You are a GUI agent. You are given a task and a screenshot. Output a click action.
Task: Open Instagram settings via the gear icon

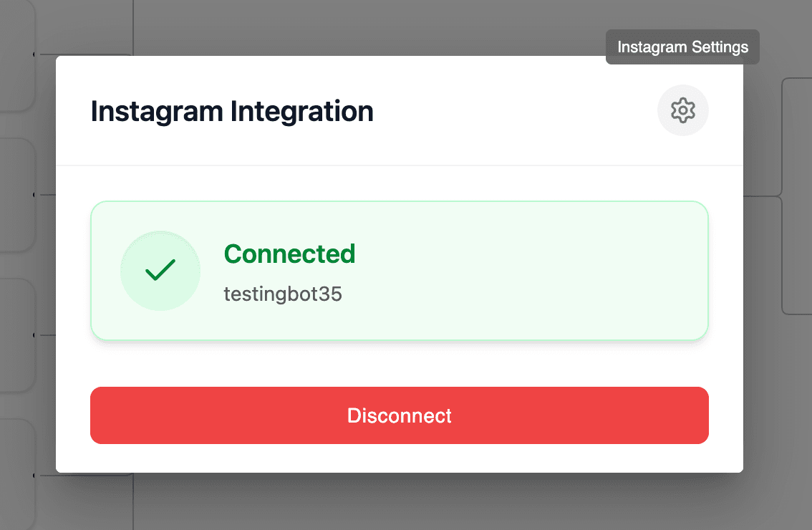tap(682, 110)
